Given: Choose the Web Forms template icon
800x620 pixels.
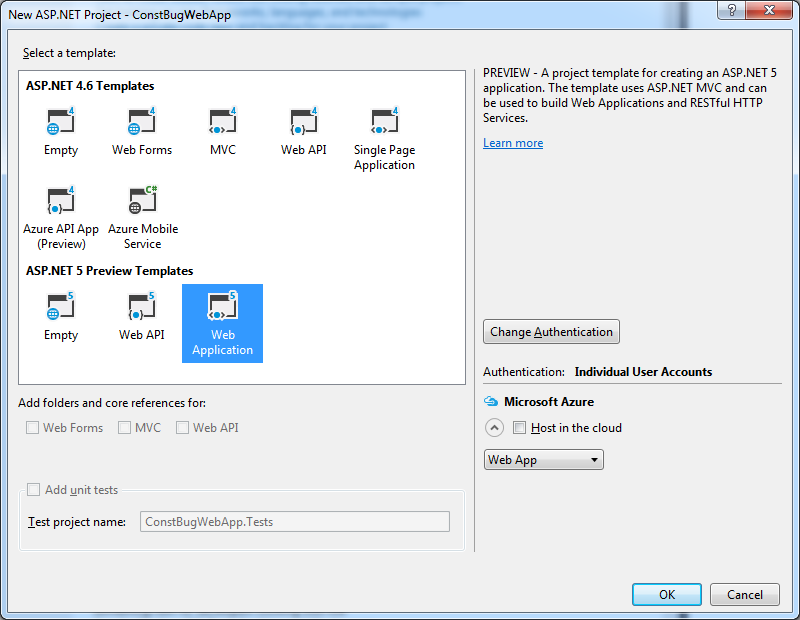Looking at the screenshot, I should (x=141, y=121).
